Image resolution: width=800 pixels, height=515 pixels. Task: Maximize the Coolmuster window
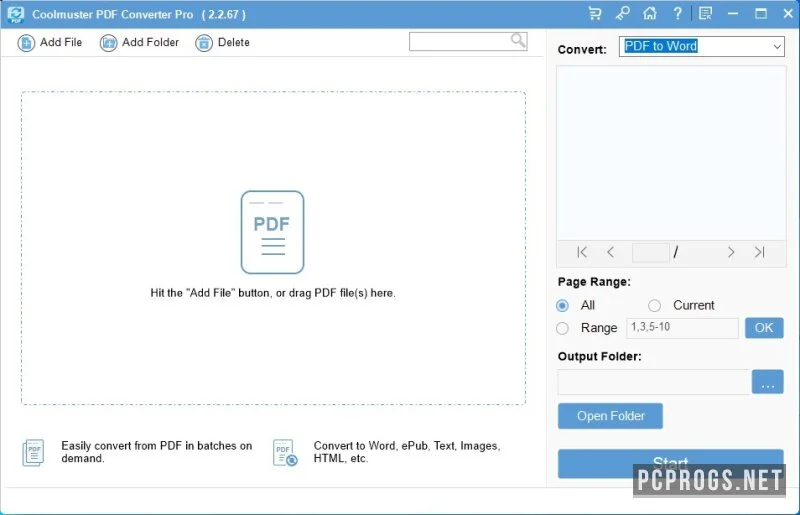pos(761,14)
